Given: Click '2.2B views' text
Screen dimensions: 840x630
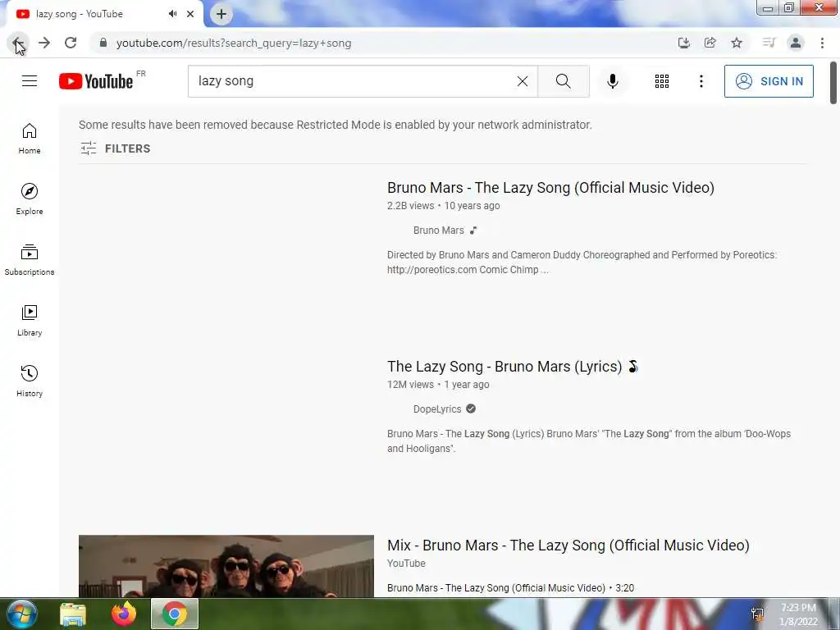Looking at the screenshot, I should pyautogui.click(x=410, y=206).
